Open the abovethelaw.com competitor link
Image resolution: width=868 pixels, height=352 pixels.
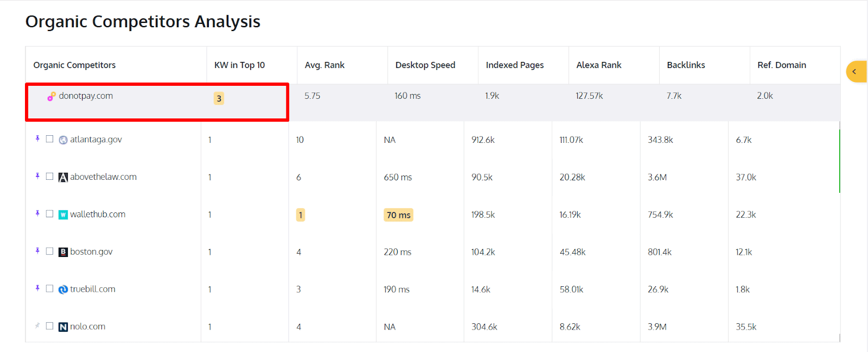click(103, 177)
